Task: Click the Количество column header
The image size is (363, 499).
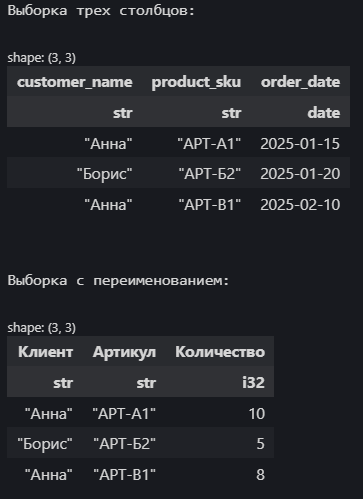Action: click(220, 352)
